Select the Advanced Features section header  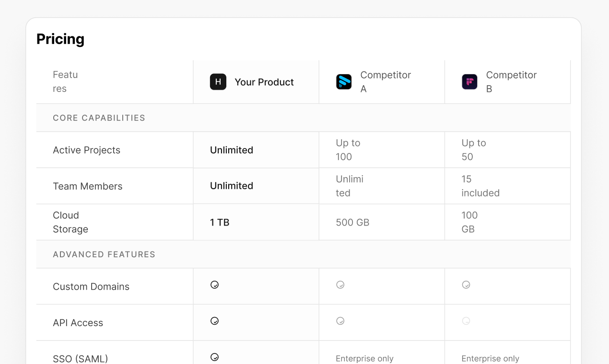coord(104,254)
